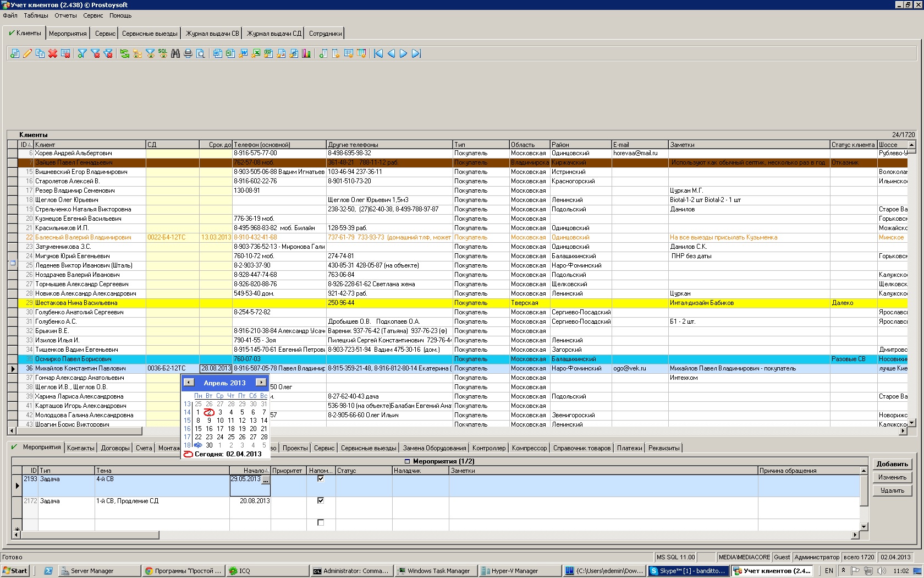This screenshot has height=578, width=924.
Task: Click the Windows Start button
Action: point(15,571)
